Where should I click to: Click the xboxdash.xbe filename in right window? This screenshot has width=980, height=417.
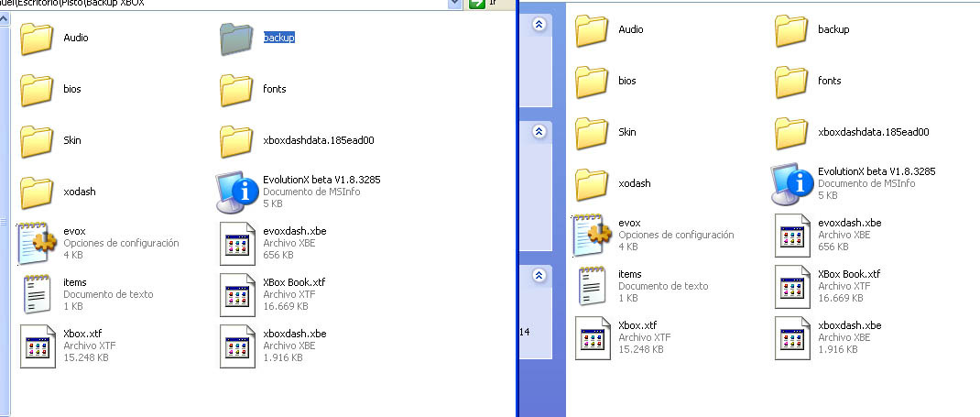849,325
